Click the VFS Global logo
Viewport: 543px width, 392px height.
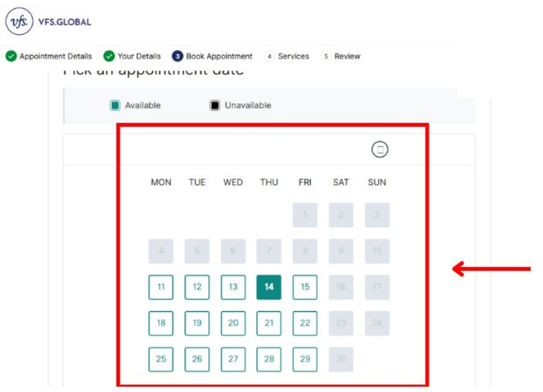click(x=21, y=22)
